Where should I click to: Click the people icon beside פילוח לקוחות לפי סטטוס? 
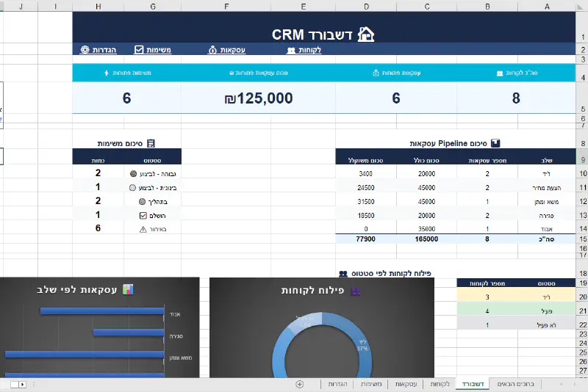click(x=343, y=274)
